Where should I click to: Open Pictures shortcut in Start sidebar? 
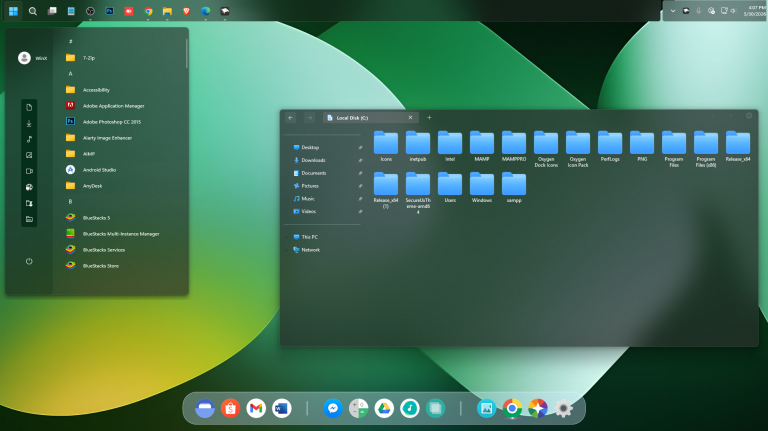click(x=29, y=155)
